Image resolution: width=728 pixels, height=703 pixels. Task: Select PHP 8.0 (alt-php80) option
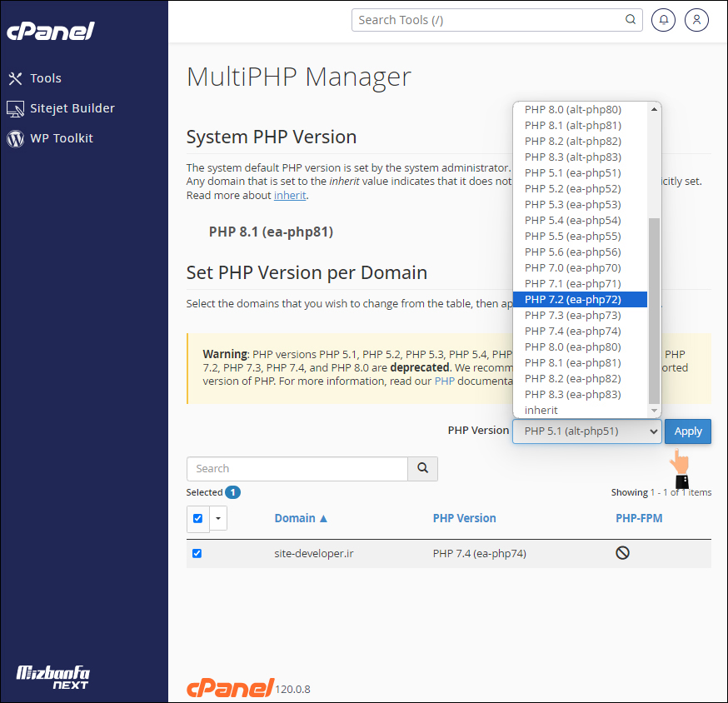coord(580,110)
